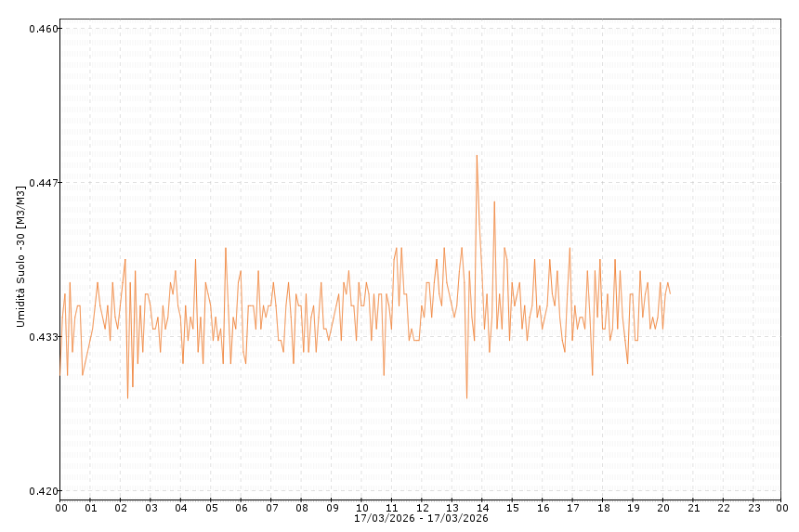Click the hour 12 x-axis tick label

click(423, 508)
